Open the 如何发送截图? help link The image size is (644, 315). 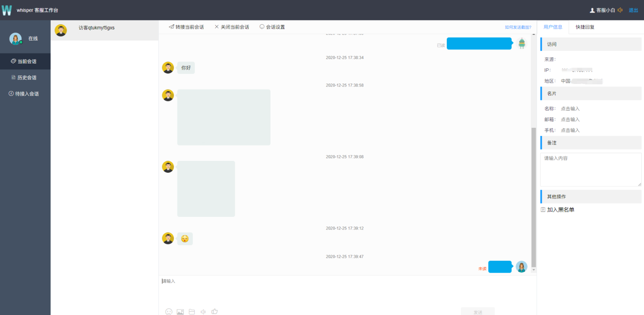click(x=518, y=27)
